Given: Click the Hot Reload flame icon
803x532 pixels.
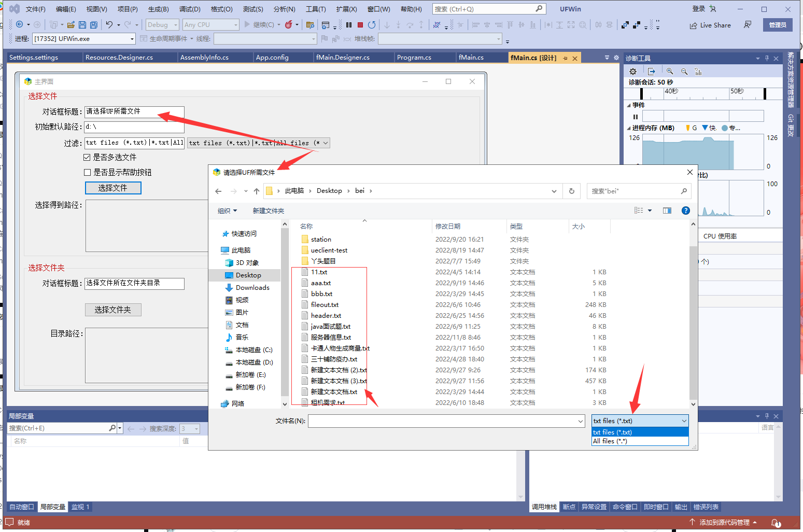Looking at the screenshot, I should pyautogui.click(x=289, y=24).
